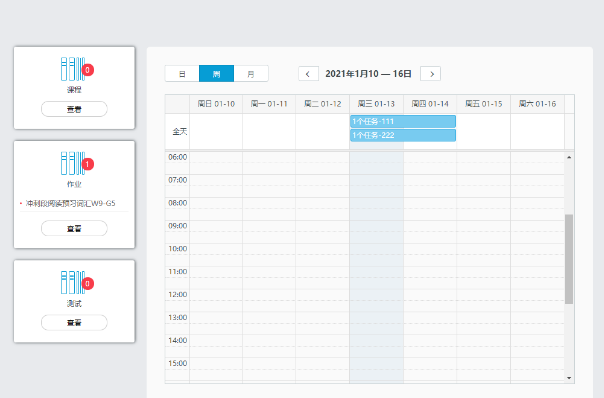Click the 08:00 time label
Image resolution: width=604 pixels, height=398 pixels.
click(x=178, y=203)
